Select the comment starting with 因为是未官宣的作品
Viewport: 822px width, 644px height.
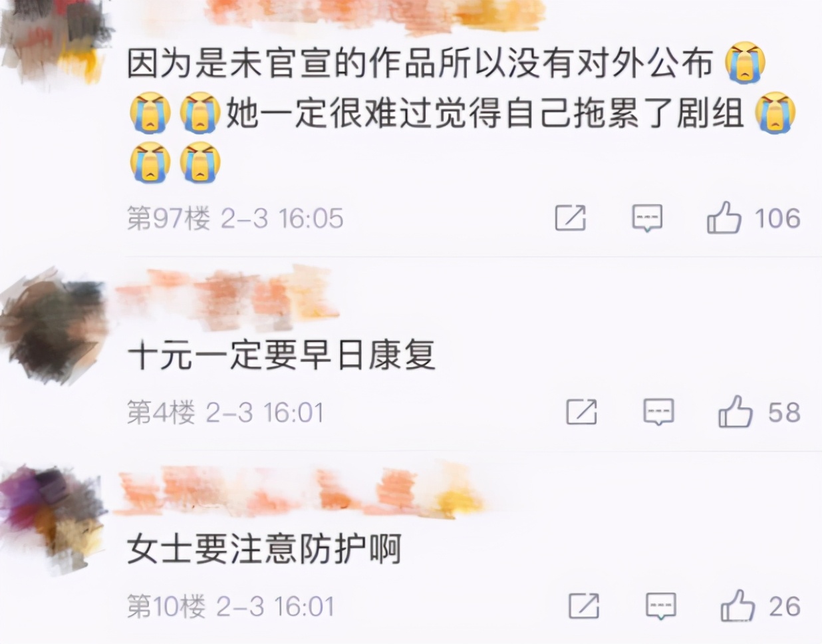pyautogui.click(x=462, y=112)
